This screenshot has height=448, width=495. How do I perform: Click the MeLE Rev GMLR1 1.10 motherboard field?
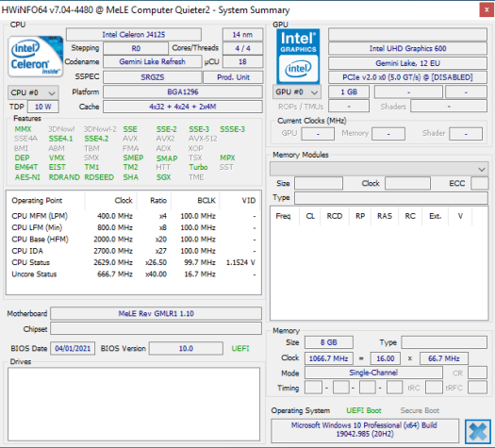(x=156, y=313)
